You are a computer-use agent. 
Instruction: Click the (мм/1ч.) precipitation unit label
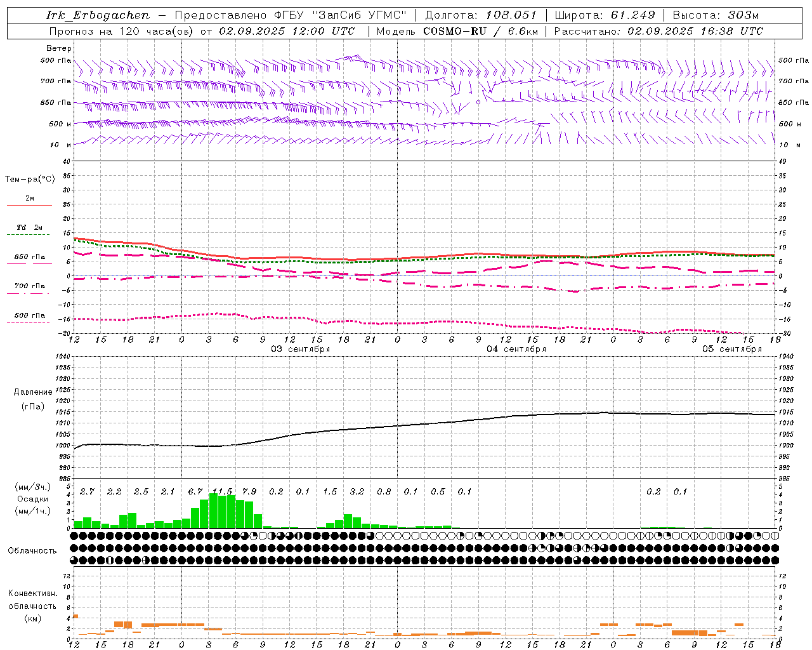point(33,511)
